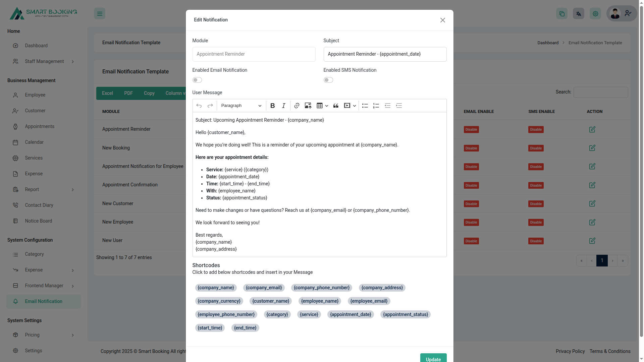Enable the SMS Notification toggle
The width and height of the screenshot is (644, 362).
click(x=328, y=80)
